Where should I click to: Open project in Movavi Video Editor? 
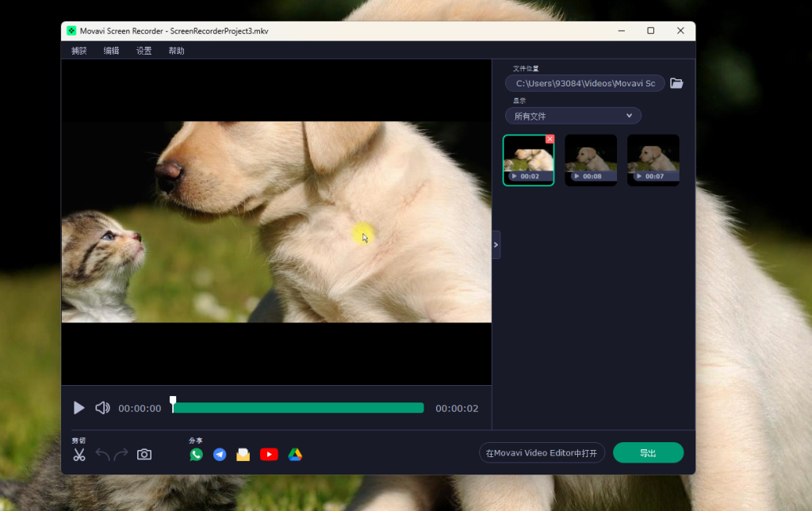pyautogui.click(x=542, y=452)
